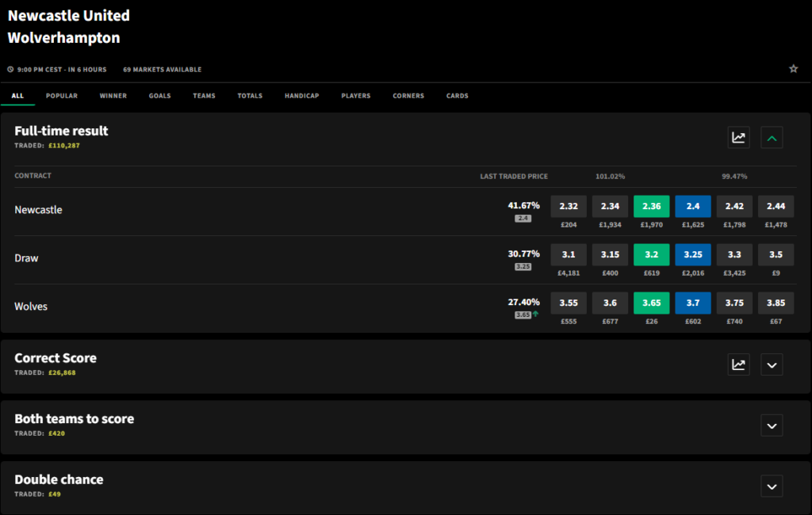Click the Double chance heading
Image resolution: width=812 pixels, height=515 pixels.
(x=59, y=480)
